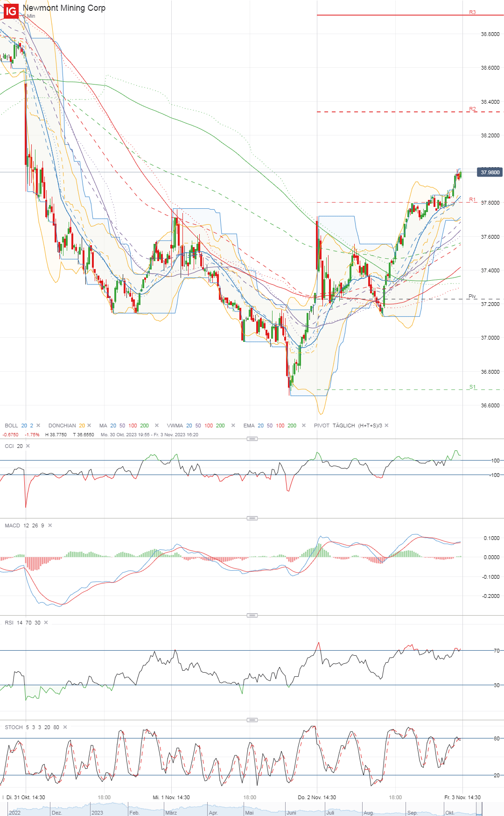Grab the divider handle above the MACD panel
This screenshot has height=816, width=504.
coord(252,518)
